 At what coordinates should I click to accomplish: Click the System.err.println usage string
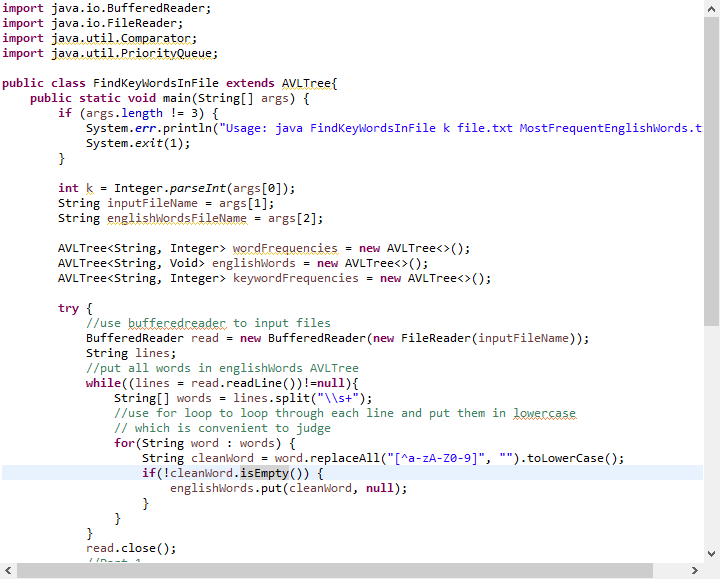point(461,128)
